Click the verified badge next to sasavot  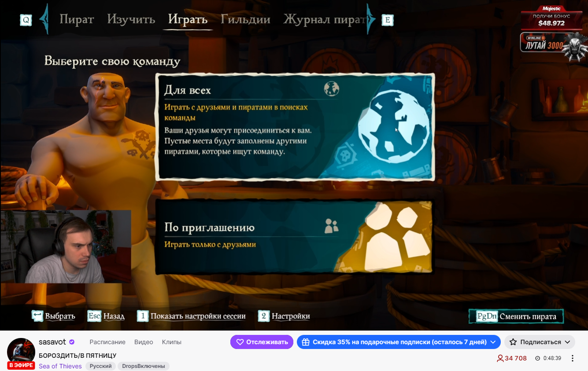pos(72,342)
